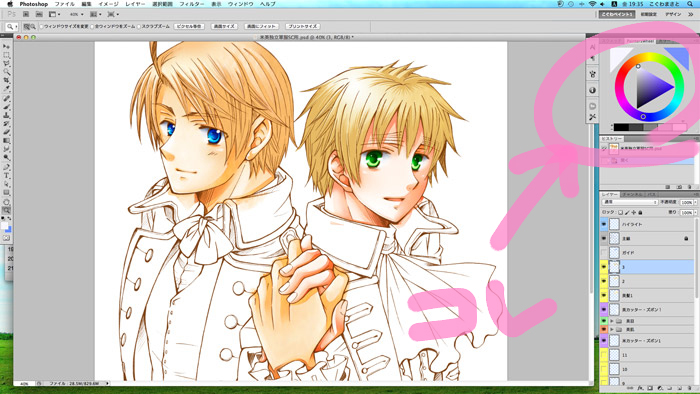Viewport: 700px width, 394px height.
Task: Select the Zoom tool in toolbox
Action: (6, 210)
